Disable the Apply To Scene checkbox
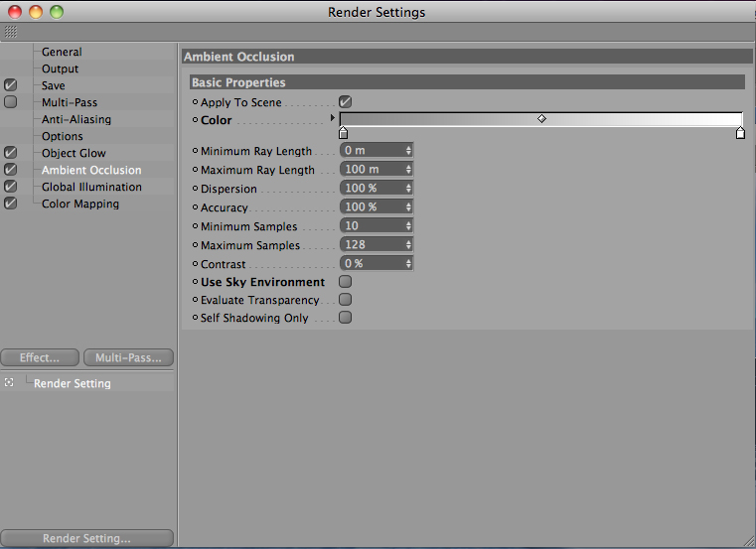 coord(345,101)
